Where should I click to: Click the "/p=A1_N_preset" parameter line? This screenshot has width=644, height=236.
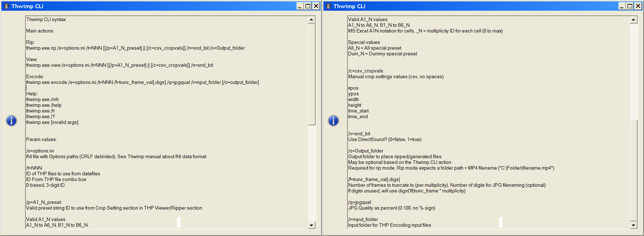click(44, 202)
